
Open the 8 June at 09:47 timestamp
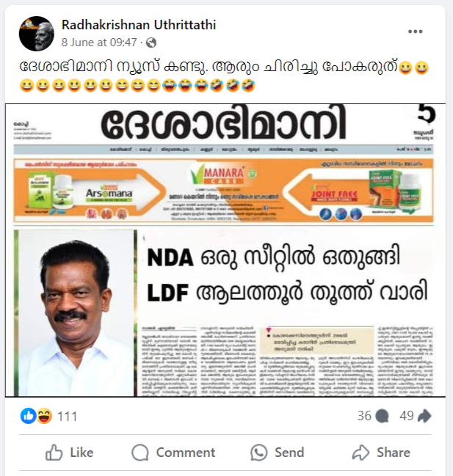[x=99, y=43]
